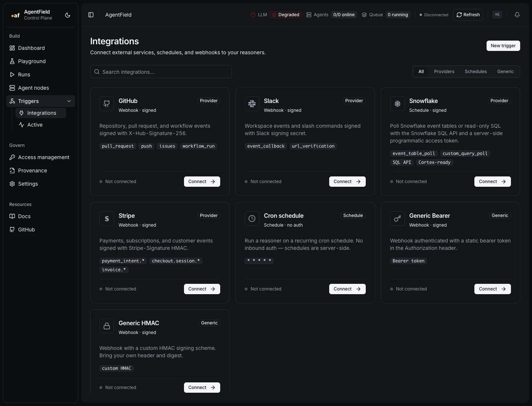Select the Generic filter tab
532x406 pixels.
point(505,72)
